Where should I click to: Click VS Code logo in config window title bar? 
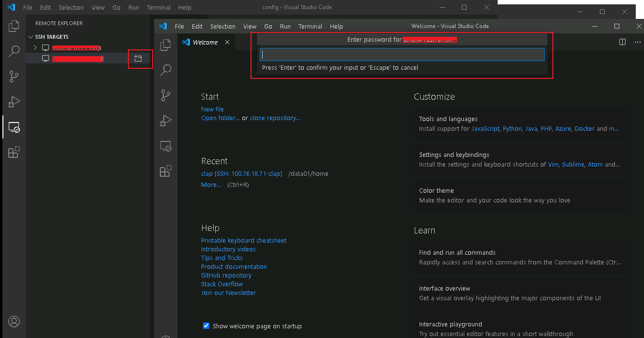12,7
